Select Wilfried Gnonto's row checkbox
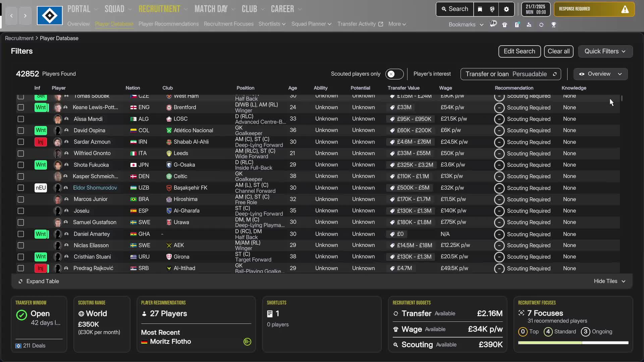This screenshot has height=362, width=644. click(21, 154)
